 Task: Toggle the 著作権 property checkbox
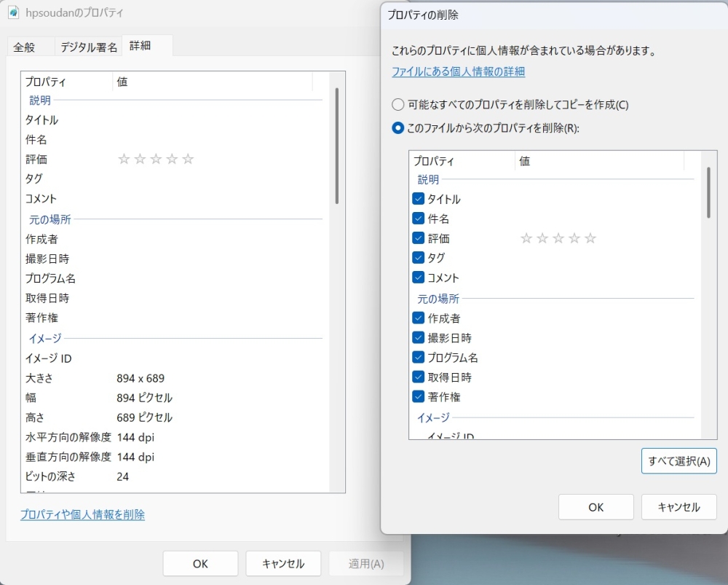click(419, 397)
